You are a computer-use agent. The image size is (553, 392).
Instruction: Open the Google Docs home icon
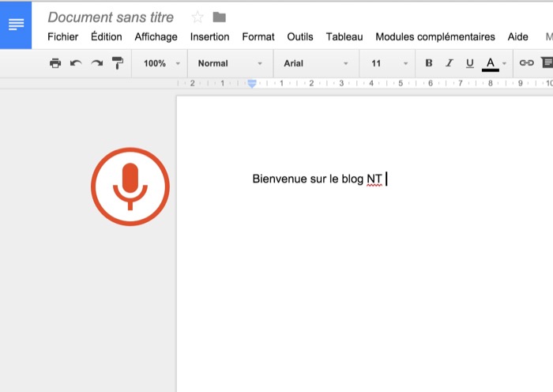tap(16, 24)
